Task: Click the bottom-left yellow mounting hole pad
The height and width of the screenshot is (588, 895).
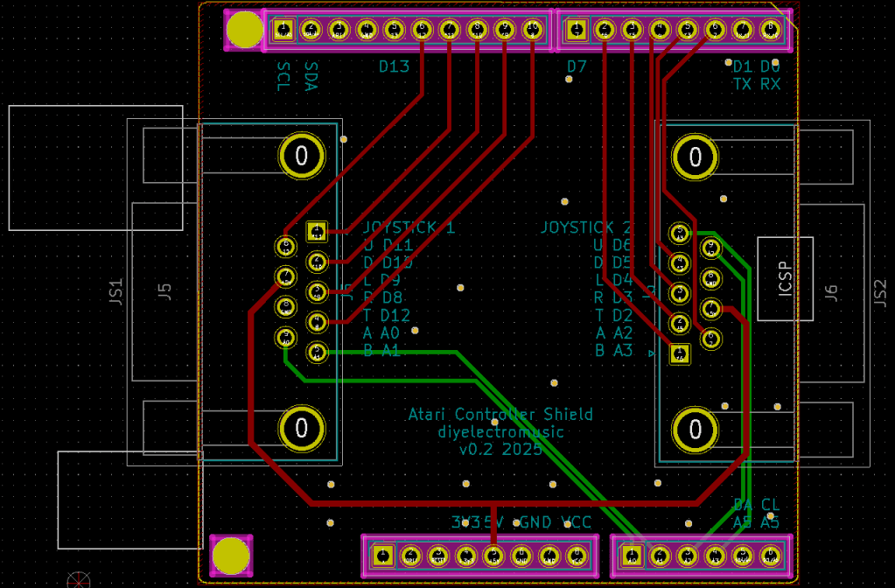Action: pos(231,556)
